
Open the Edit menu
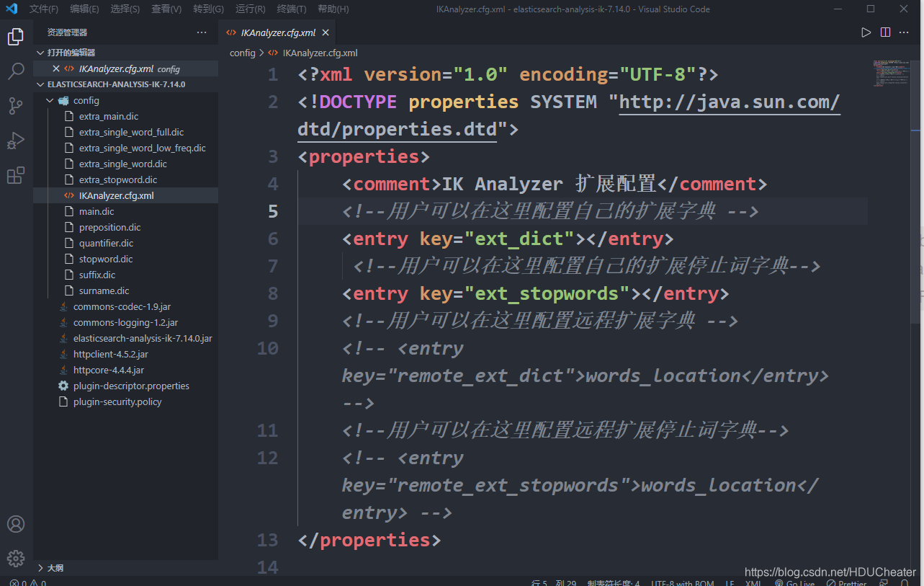pos(85,9)
